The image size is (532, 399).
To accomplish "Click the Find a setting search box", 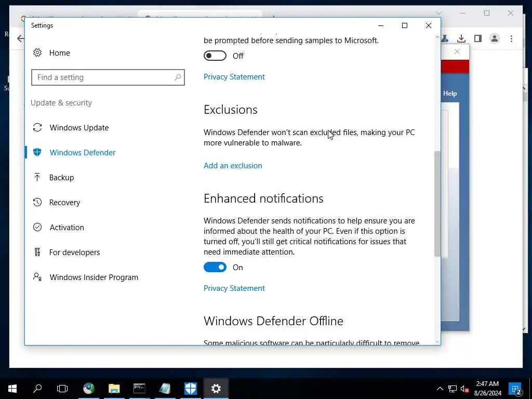I will (108, 77).
